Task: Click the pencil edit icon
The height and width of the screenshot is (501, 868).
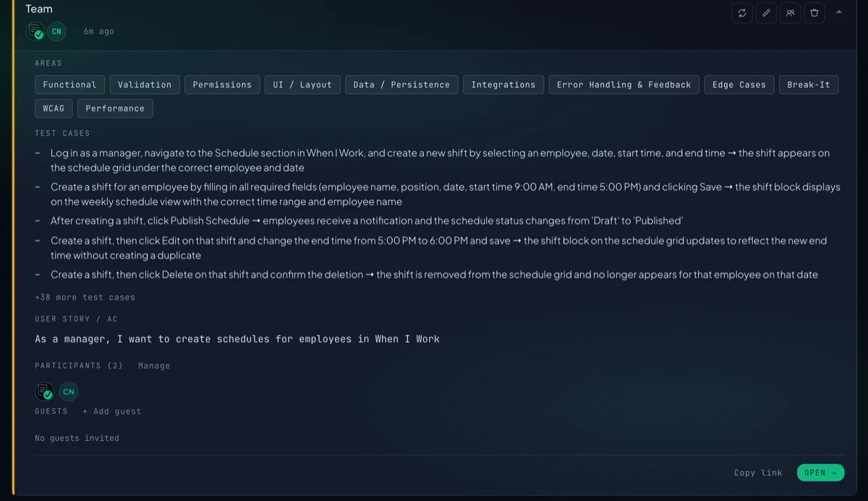Action: pyautogui.click(x=766, y=13)
